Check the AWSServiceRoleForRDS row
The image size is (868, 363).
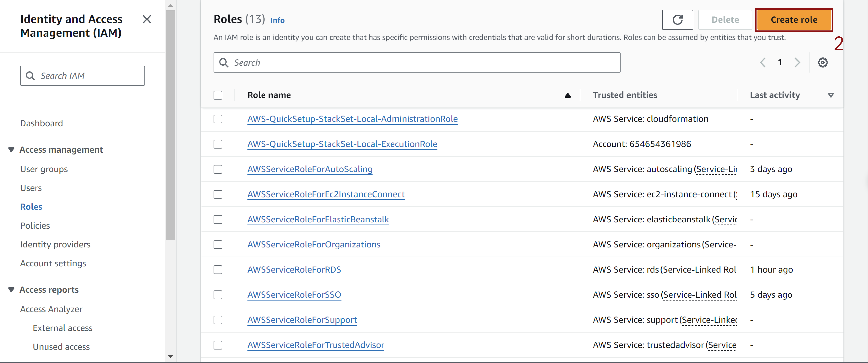point(218,270)
